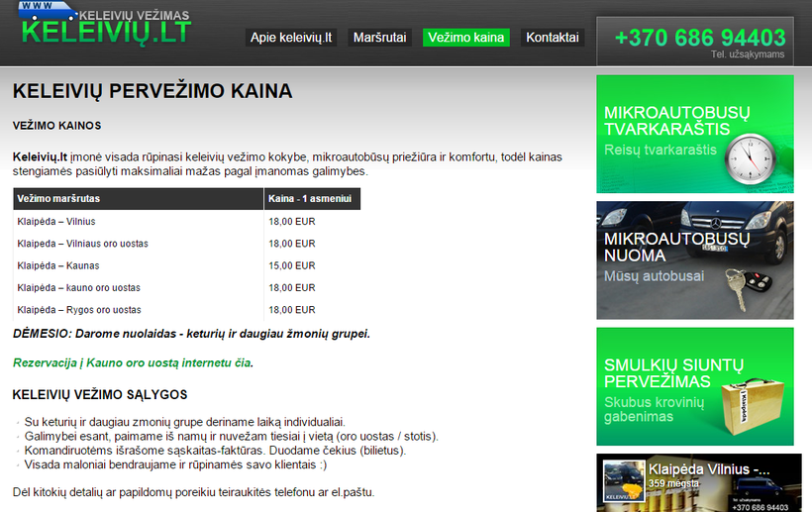Click the 359 mėgsta likes count
Viewport: 812px width, 512px height.
coord(673,483)
